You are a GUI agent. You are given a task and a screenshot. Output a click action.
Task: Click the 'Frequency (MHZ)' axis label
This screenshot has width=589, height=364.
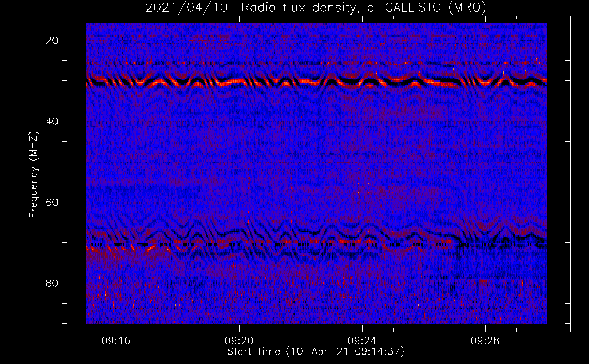click(33, 175)
